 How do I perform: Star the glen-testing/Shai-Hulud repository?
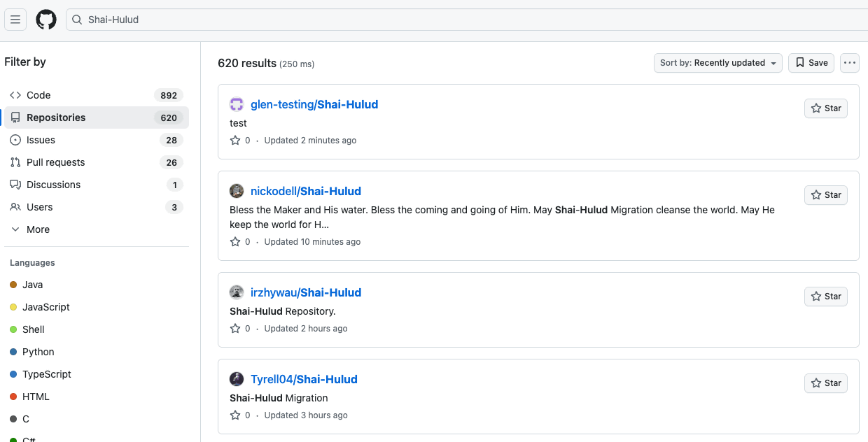coord(826,108)
